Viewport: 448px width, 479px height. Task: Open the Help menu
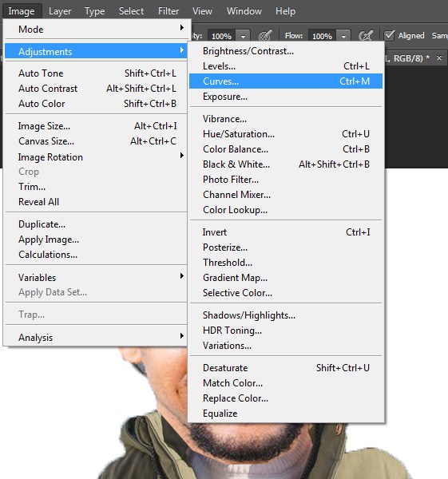(x=285, y=11)
